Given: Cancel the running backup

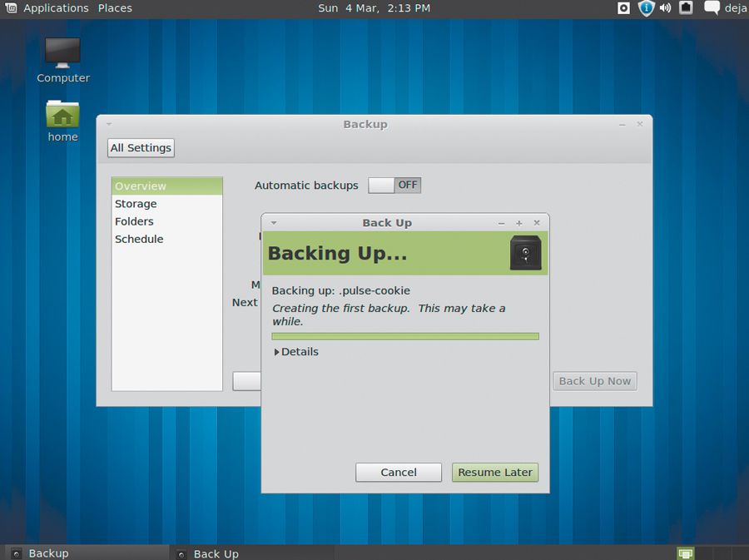Looking at the screenshot, I should (398, 472).
